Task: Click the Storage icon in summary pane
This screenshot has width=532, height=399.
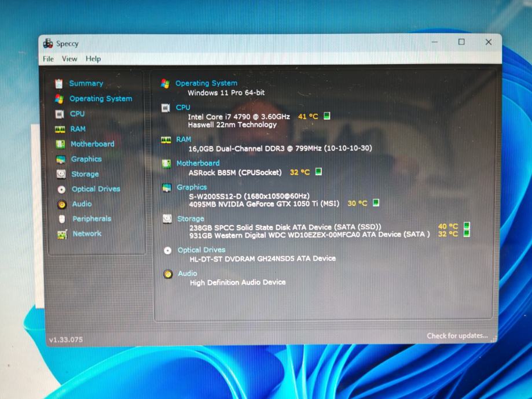Action: coord(167,219)
